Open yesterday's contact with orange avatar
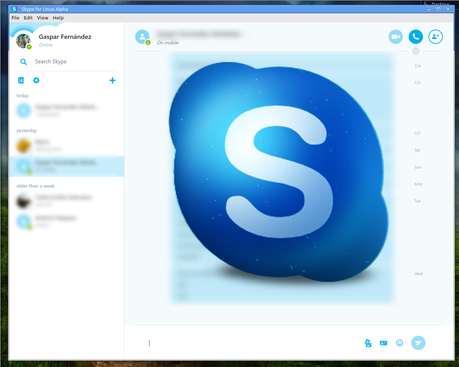The image size is (459, 367). point(67,145)
